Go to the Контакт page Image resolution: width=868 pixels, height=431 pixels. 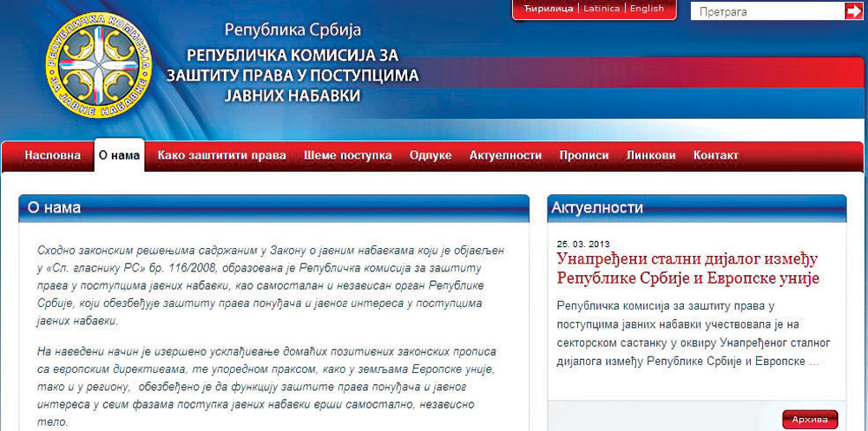coord(715,155)
